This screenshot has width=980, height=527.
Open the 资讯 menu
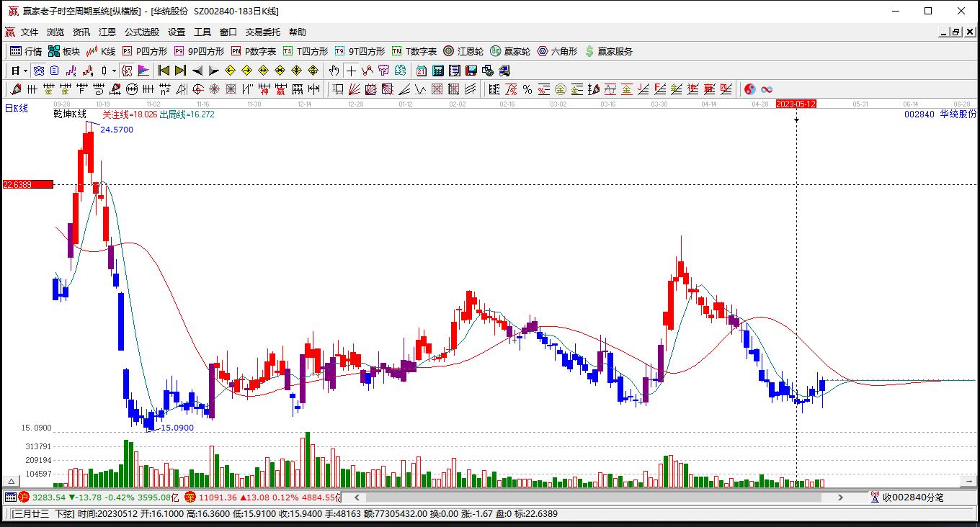click(81, 32)
